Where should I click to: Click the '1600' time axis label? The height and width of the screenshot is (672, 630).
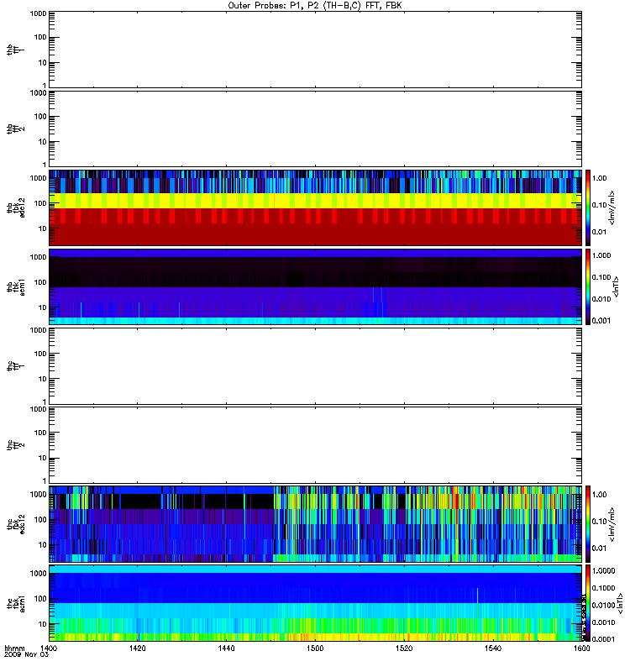[x=581, y=648]
